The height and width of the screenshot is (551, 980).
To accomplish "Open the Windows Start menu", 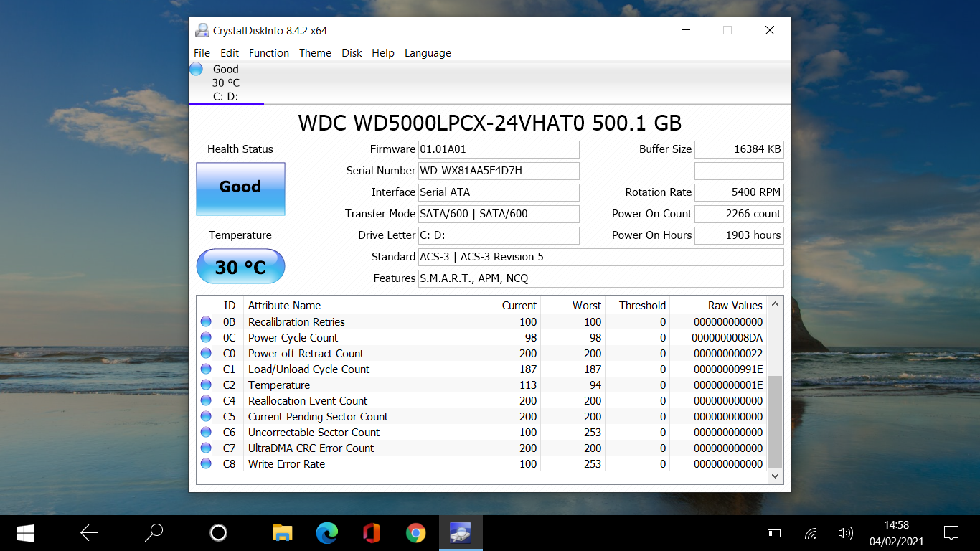I will coord(26,533).
